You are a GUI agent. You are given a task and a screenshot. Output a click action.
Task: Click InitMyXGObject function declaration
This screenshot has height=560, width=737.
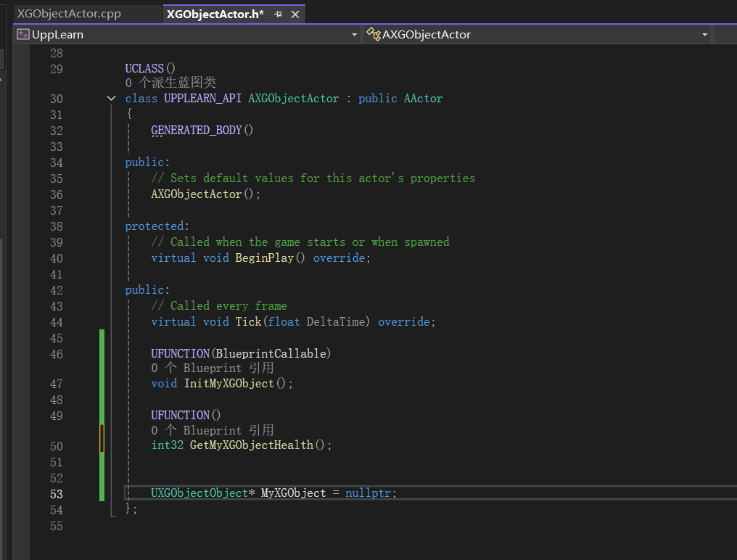click(x=229, y=384)
